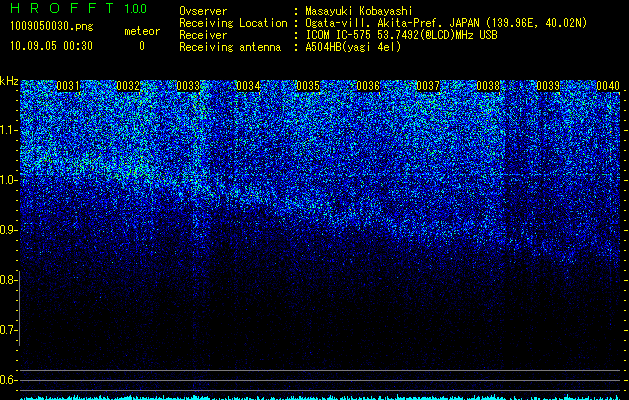
Task: Click the 1.0 frequency axis label
Action: point(7,180)
